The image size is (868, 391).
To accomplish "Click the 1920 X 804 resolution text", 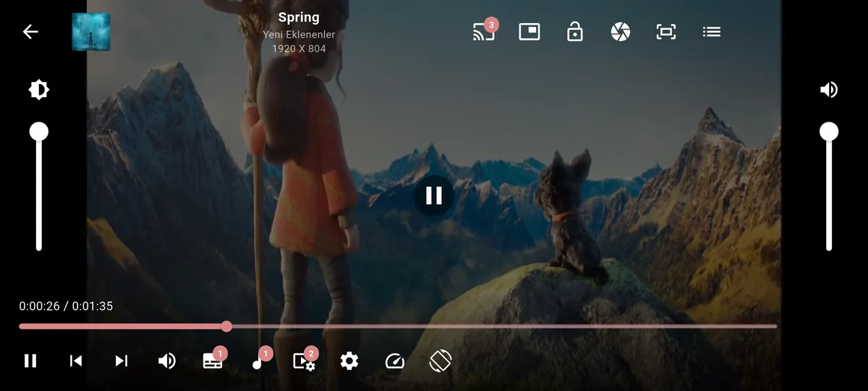I will [x=299, y=49].
